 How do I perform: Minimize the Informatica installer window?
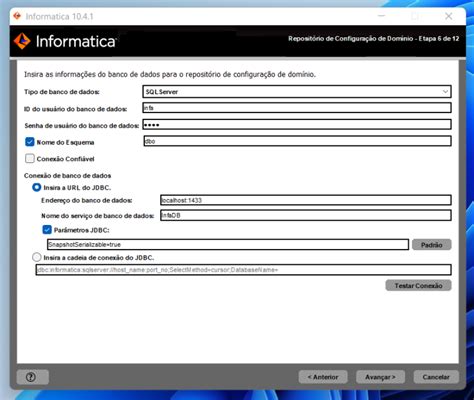click(382, 16)
